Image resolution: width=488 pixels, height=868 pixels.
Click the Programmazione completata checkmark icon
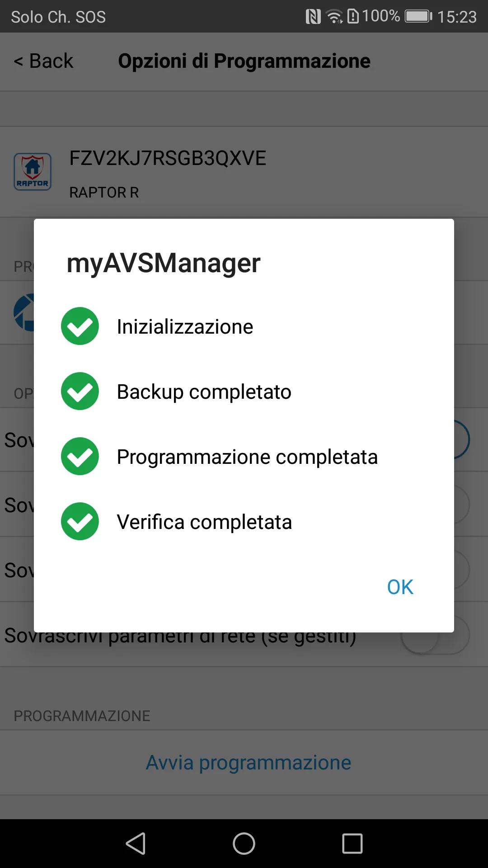click(80, 456)
